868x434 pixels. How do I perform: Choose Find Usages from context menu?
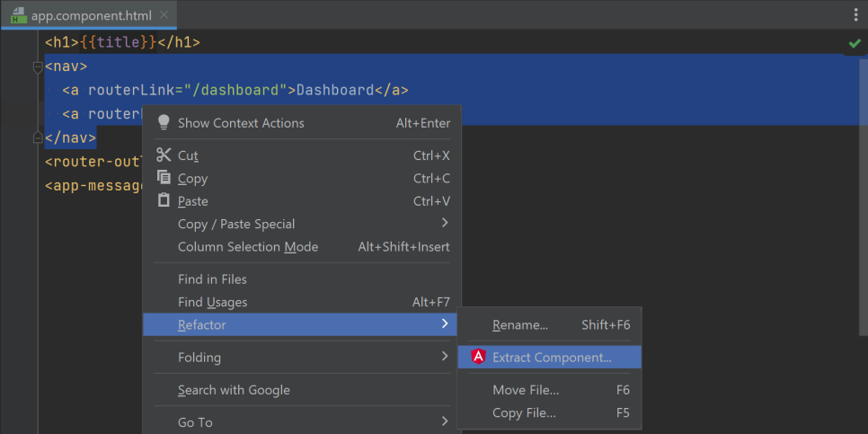(212, 302)
